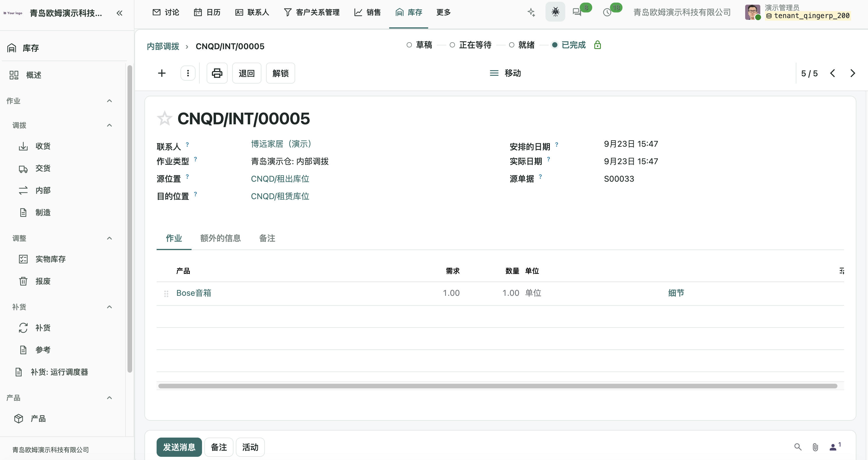Open the 销售 top menu

367,12
